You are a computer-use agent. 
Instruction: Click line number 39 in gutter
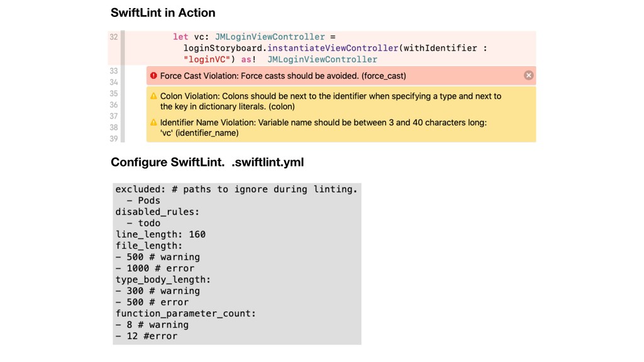pyautogui.click(x=114, y=139)
